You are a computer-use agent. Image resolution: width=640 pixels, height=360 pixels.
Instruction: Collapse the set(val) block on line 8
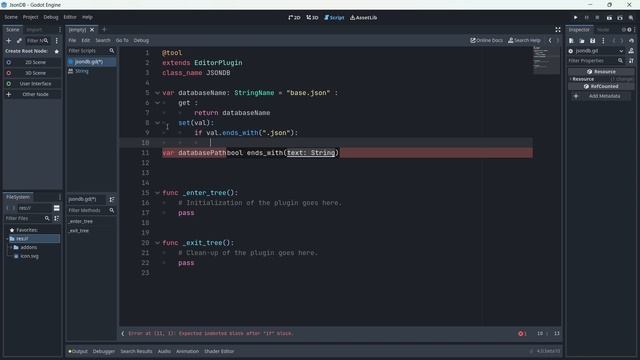pos(157,123)
